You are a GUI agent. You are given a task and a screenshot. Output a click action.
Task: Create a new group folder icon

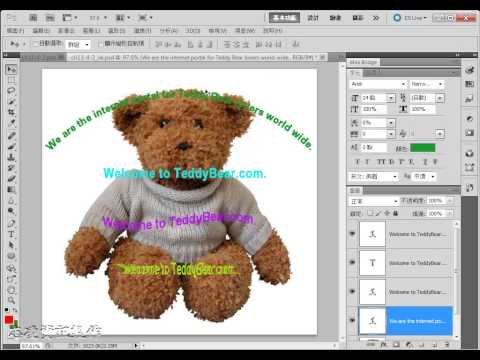coord(421,344)
